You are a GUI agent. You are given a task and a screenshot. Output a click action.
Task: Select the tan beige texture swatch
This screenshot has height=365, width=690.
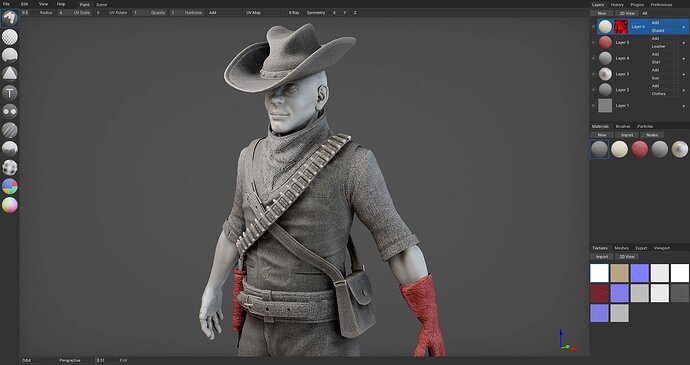[x=619, y=273]
